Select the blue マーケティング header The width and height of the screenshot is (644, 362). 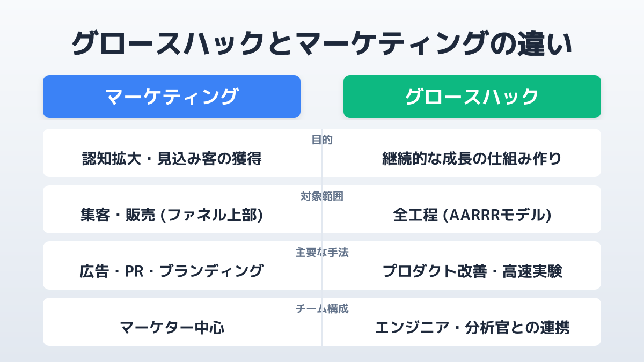(172, 97)
